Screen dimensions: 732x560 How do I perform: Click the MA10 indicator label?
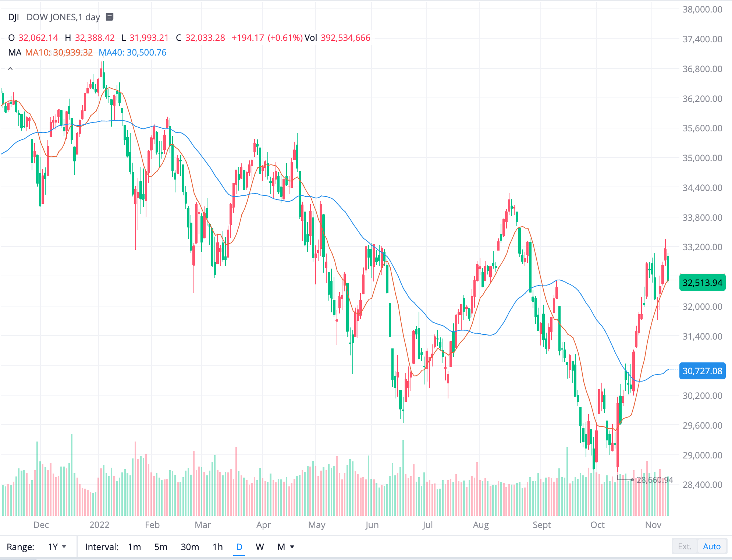[x=59, y=53]
